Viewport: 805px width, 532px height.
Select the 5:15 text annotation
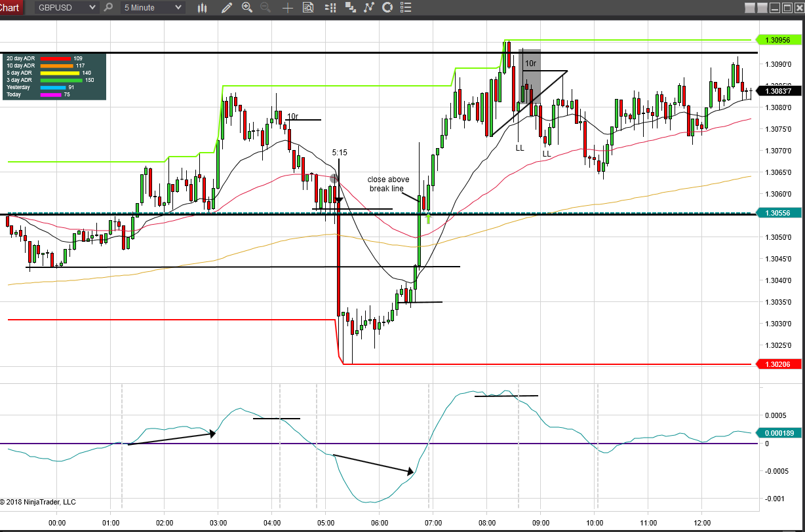(340, 153)
